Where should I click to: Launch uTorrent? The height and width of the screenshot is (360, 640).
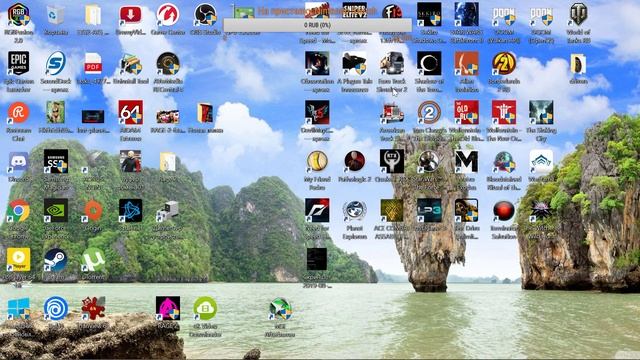tap(93, 260)
